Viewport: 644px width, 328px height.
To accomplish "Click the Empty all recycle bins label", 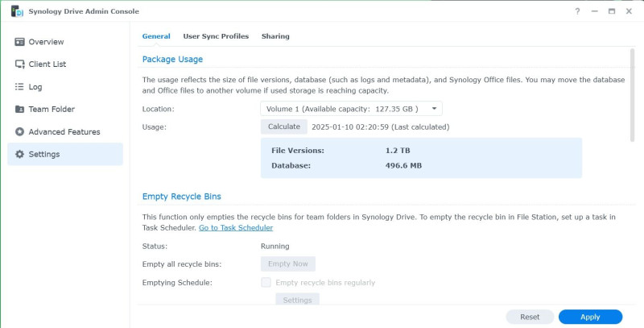I will pos(182,264).
